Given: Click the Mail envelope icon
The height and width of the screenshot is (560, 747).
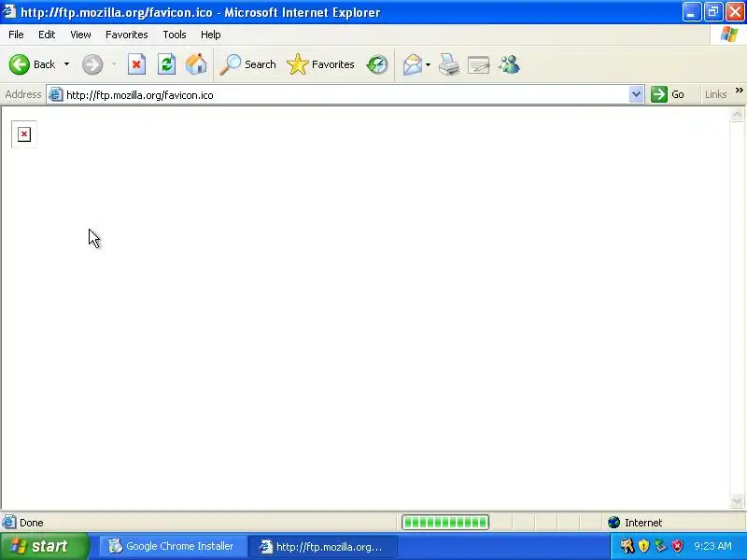Looking at the screenshot, I should click(x=413, y=64).
